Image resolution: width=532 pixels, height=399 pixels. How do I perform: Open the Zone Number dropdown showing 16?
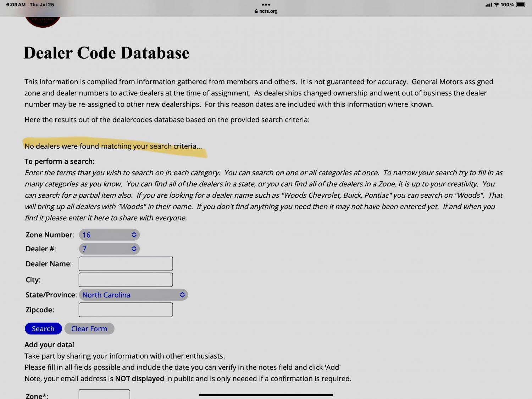point(109,235)
